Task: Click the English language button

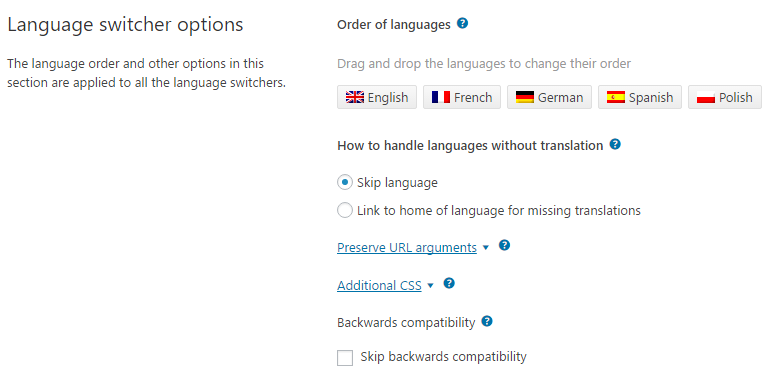Action: [x=377, y=97]
